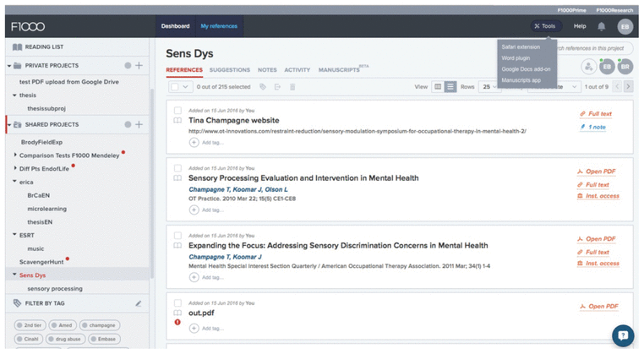Select the Sensory Processing Evaluation reference checkbox
Image resolution: width=644 pixels, height=354 pixels.
[x=177, y=169]
